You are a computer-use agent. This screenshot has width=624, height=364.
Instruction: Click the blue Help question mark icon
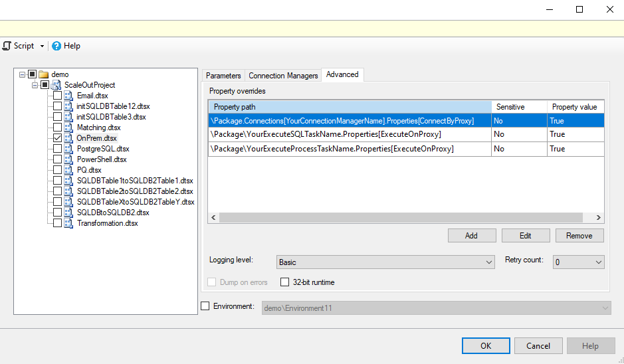pyautogui.click(x=56, y=46)
